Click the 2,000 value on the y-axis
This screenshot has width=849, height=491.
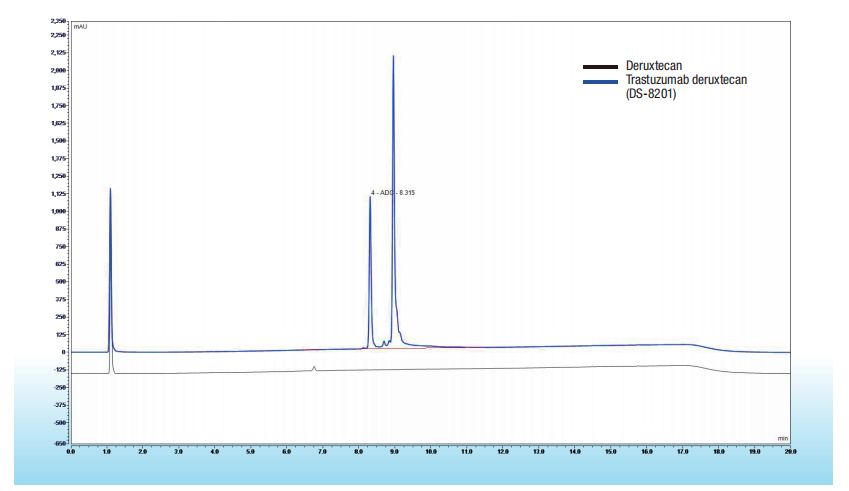(x=58, y=71)
